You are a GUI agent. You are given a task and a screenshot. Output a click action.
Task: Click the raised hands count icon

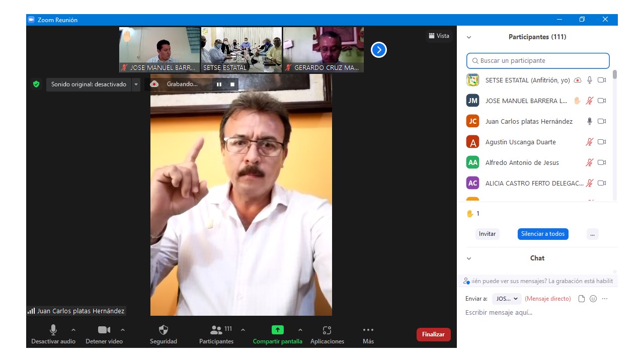point(470,213)
